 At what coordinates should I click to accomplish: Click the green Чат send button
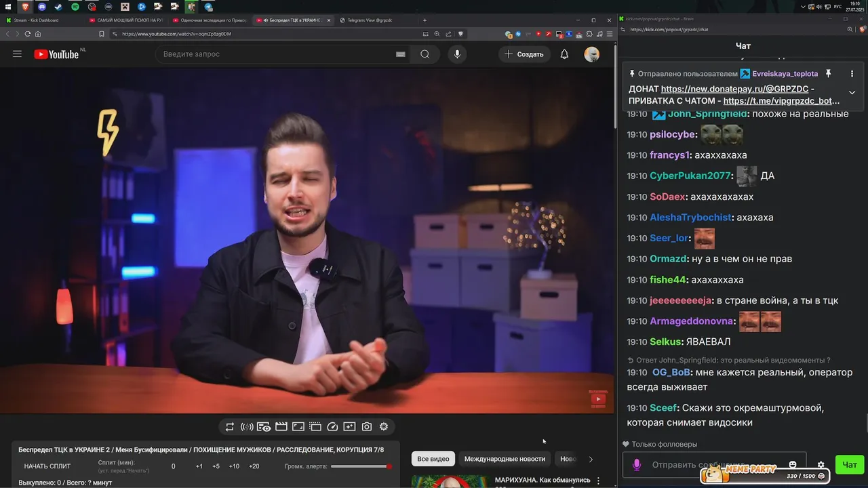pyautogui.click(x=850, y=465)
